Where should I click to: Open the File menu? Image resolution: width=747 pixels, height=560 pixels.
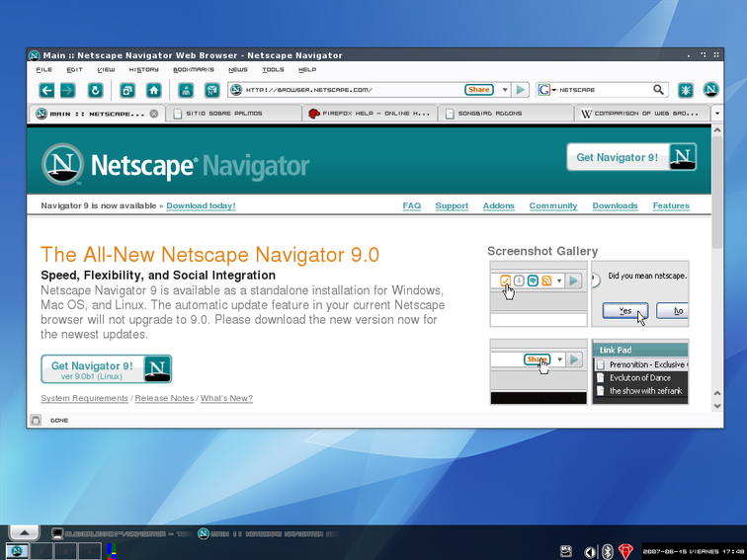[44, 69]
